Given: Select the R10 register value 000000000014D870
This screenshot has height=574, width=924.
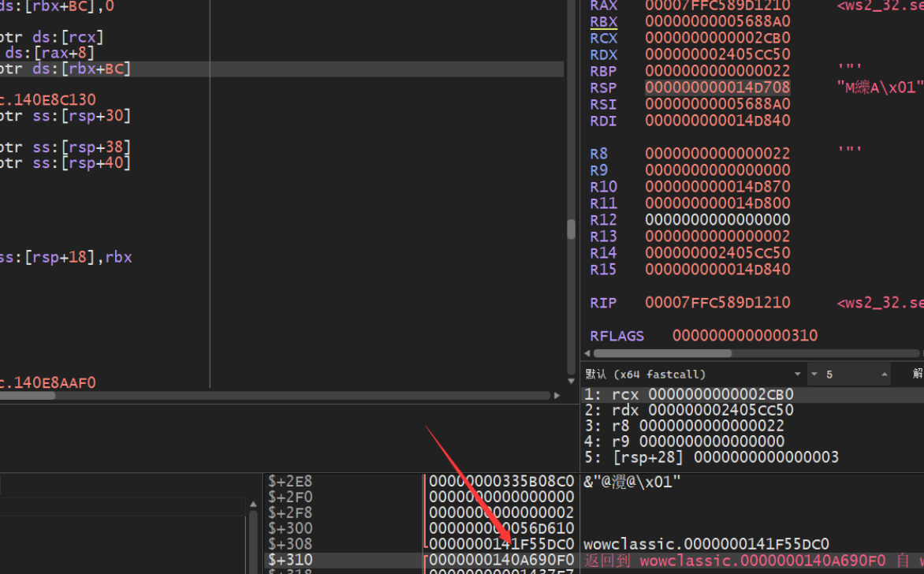Looking at the screenshot, I should point(717,187).
